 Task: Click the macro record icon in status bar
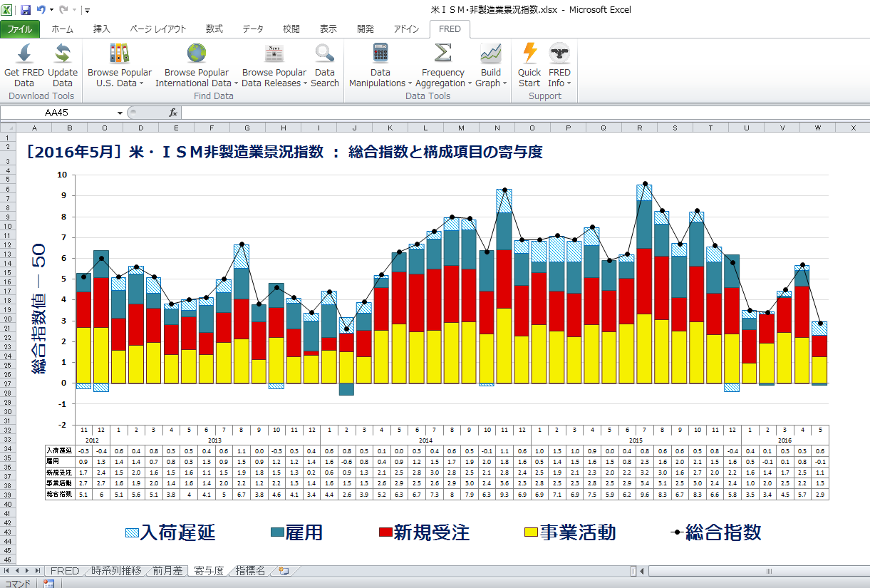click(x=49, y=583)
